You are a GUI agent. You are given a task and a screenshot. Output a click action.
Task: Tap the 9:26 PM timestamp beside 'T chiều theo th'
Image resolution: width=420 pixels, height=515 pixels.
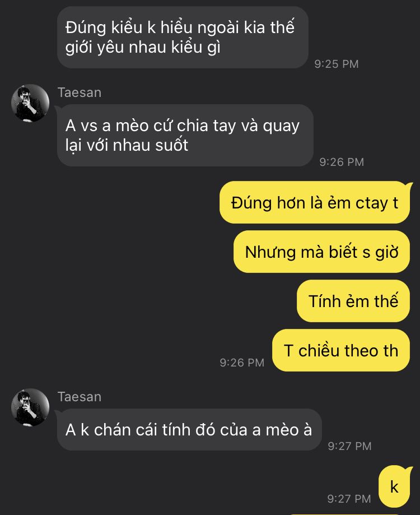pyautogui.click(x=242, y=363)
